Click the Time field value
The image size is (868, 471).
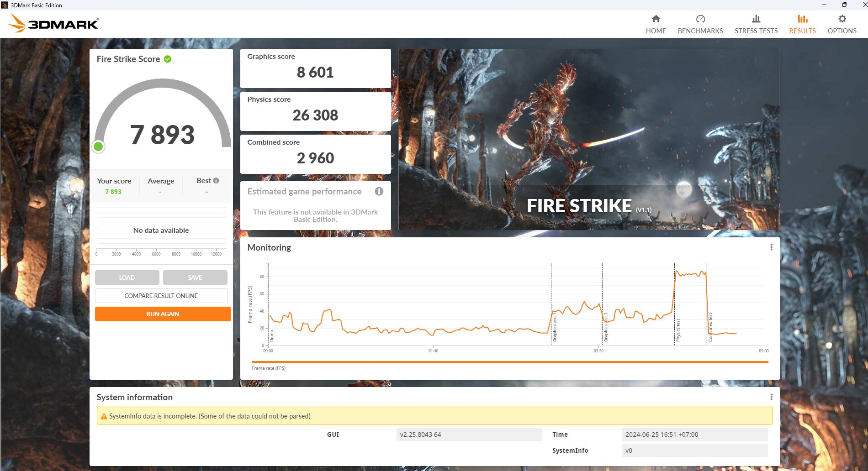(x=694, y=434)
